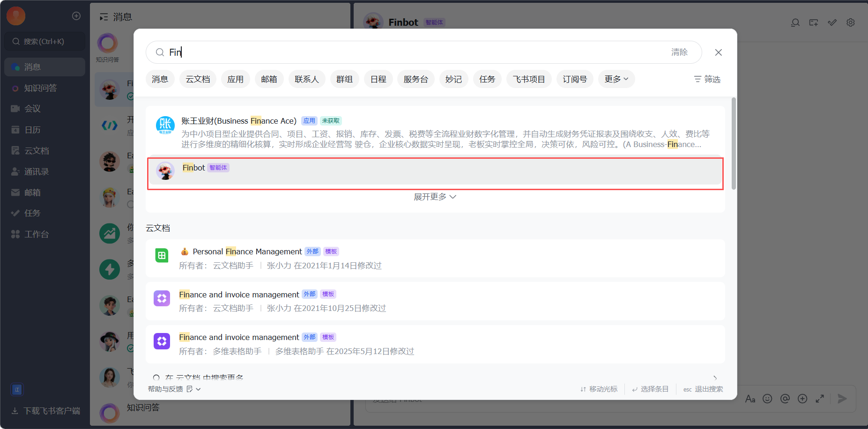The width and height of the screenshot is (868, 429).
Task: Toggle the message list collapse icon beside 消息 title
Action: pos(104,17)
